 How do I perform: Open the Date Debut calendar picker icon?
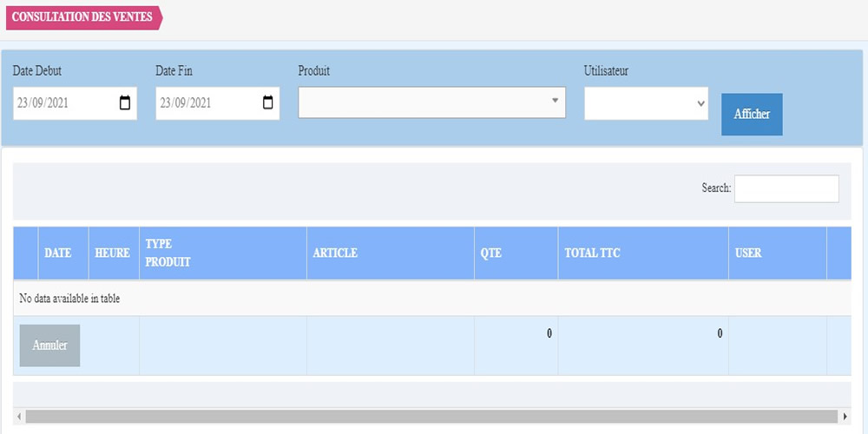tap(125, 103)
